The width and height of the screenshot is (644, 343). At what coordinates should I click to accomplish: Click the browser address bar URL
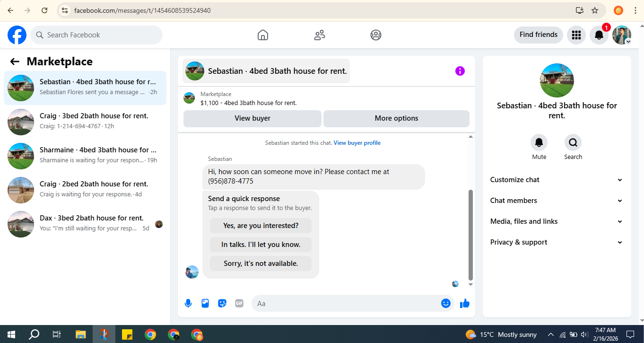pos(142,10)
